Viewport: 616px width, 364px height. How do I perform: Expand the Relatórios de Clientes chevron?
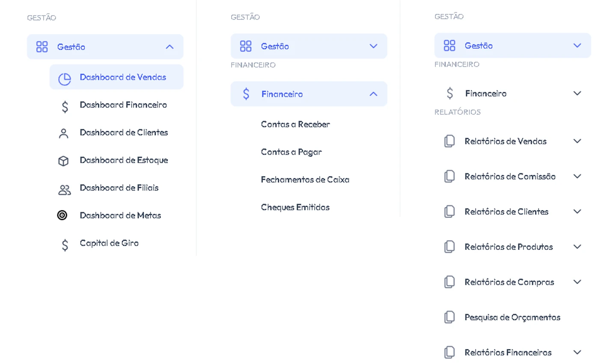[x=577, y=211]
